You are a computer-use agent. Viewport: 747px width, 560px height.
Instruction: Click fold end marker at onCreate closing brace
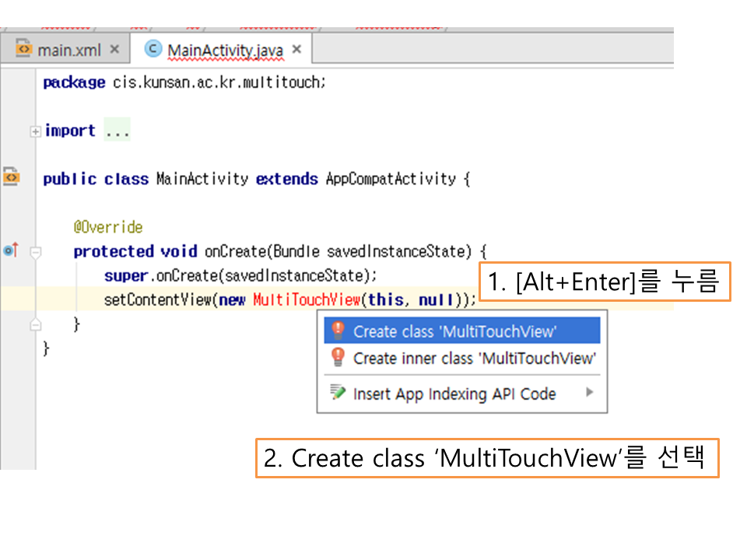35,324
